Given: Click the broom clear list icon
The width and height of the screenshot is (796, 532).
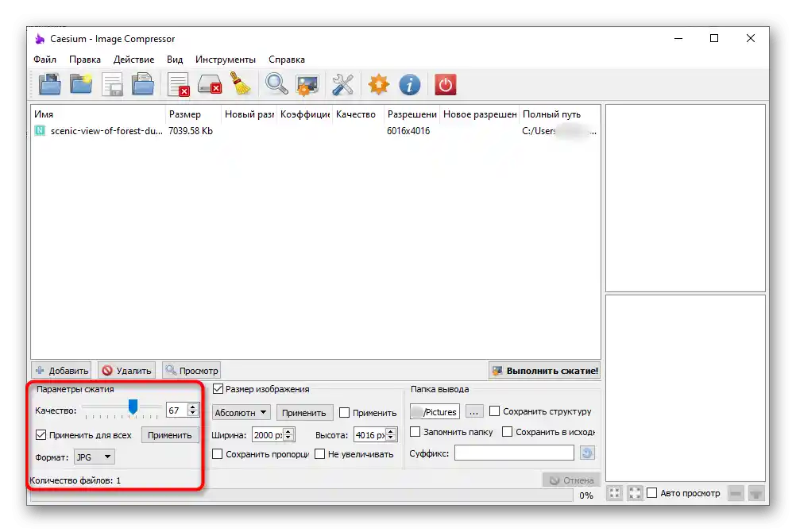Looking at the screenshot, I should pyautogui.click(x=241, y=84).
